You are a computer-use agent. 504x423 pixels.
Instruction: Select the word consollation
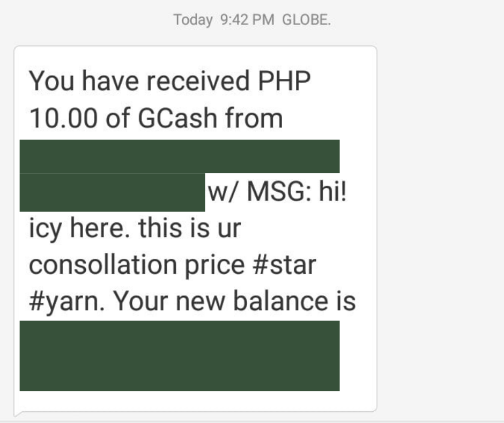(103, 265)
